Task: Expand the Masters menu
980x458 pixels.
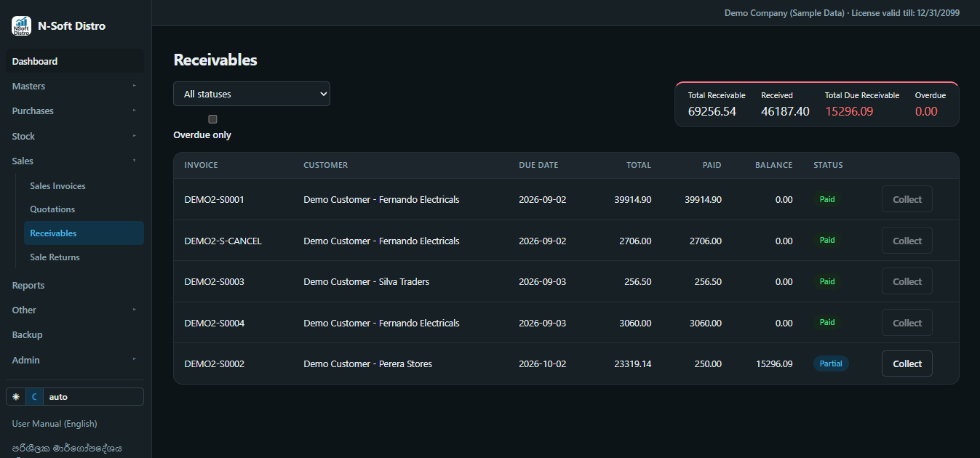Action: point(75,86)
